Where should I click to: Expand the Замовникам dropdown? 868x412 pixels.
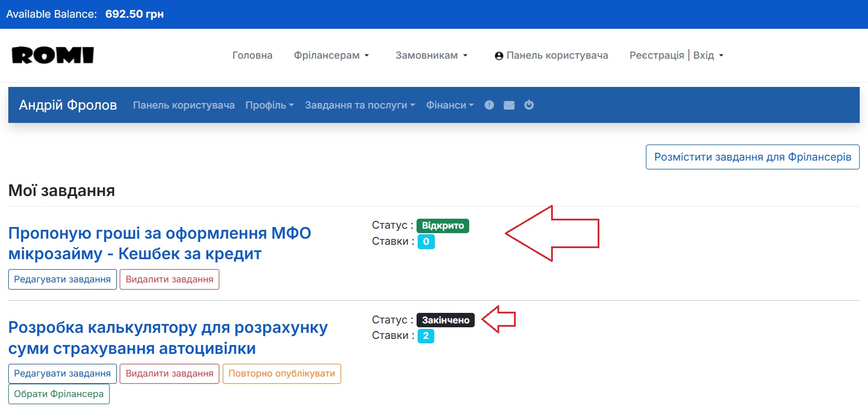click(x=431, y=55)
